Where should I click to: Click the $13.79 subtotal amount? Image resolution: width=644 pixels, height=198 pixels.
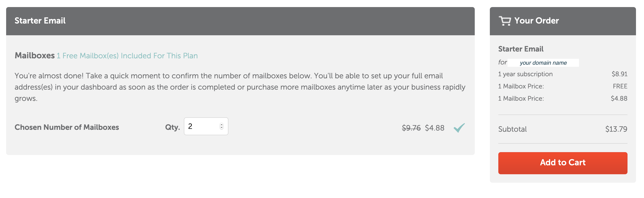[x=616, y=129]
